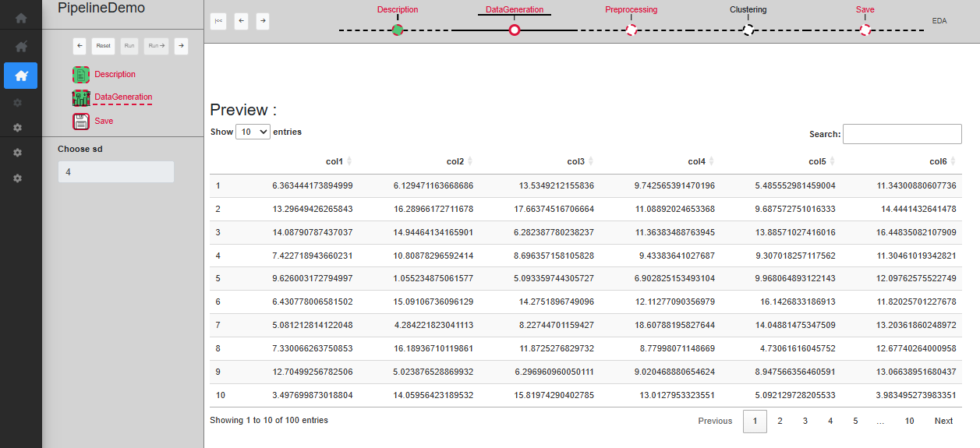
Task: Click the bottom-most gear icon in dark sidebar
Action: click(17, 178)
